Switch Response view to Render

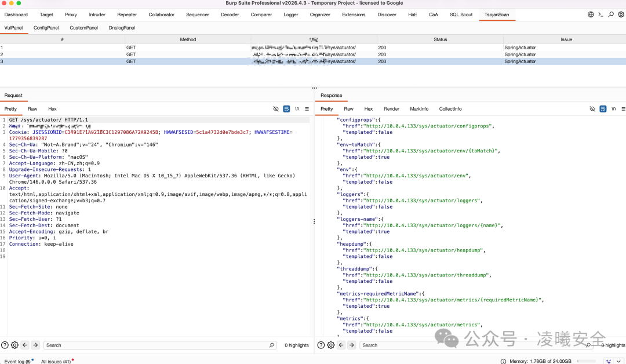point(392,109)
